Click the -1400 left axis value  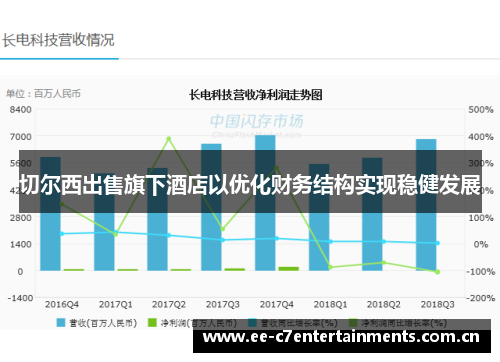pos(20,298)
